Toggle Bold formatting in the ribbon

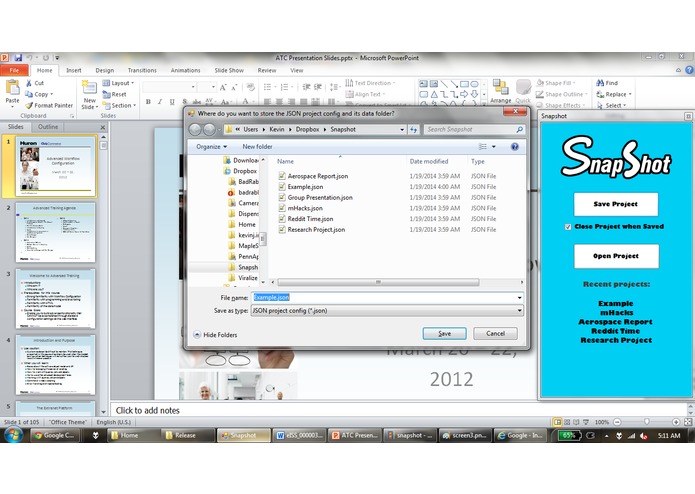point(148,102)
